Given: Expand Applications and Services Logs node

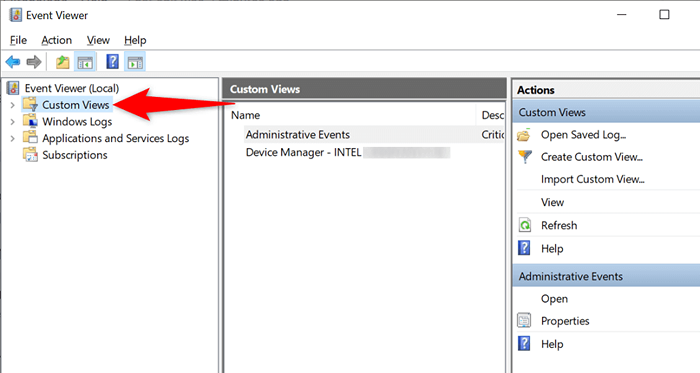Looking at the screenshot, I should pos(12,139).
